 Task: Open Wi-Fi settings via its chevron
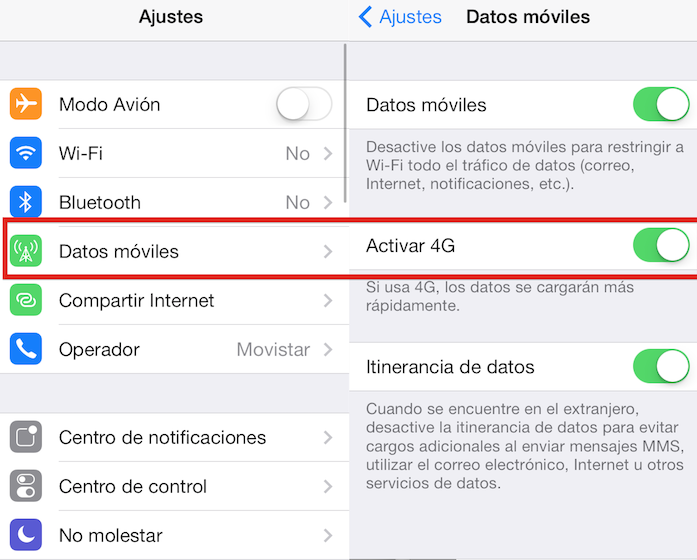coord(328,153)
